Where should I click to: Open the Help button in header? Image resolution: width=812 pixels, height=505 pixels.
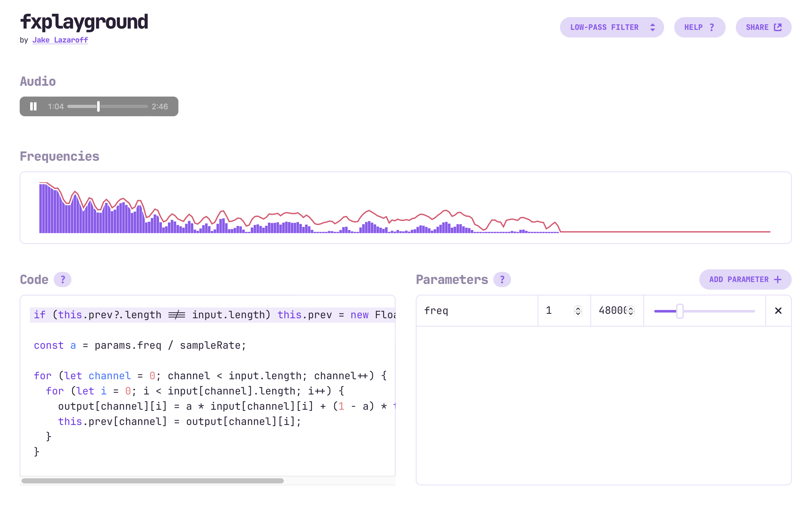click(x=700, y=27)
